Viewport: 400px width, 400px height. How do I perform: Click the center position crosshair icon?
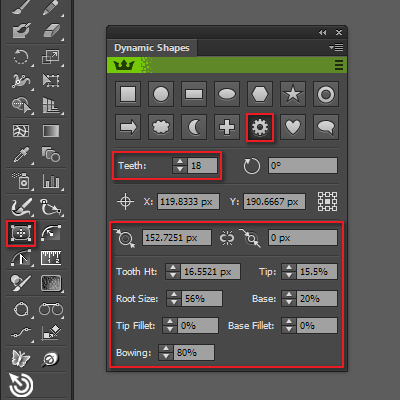[x=125, y=201]
